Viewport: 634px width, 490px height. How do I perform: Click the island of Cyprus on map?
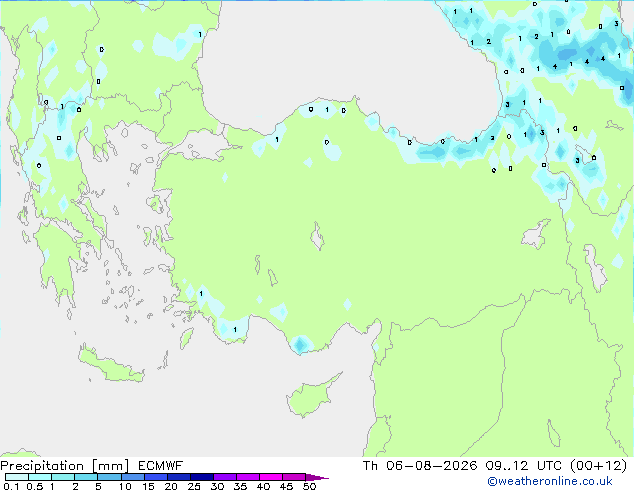[311, 396]
